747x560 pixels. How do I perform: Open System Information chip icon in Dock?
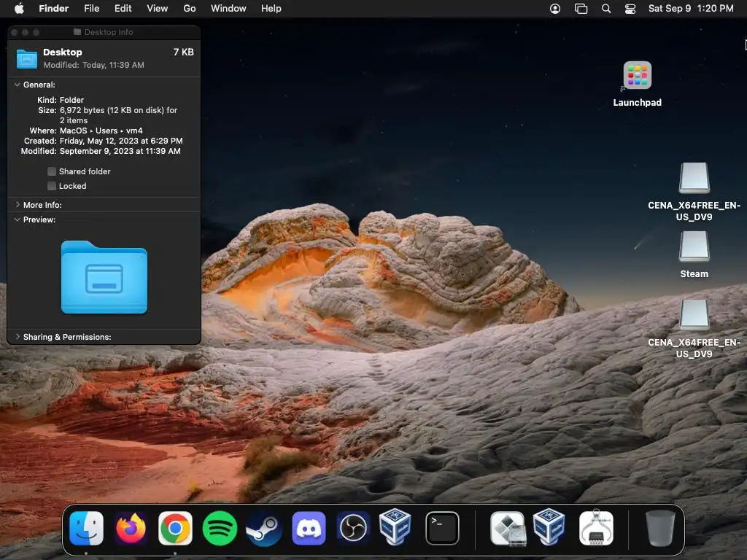click(x=596, y=528)
